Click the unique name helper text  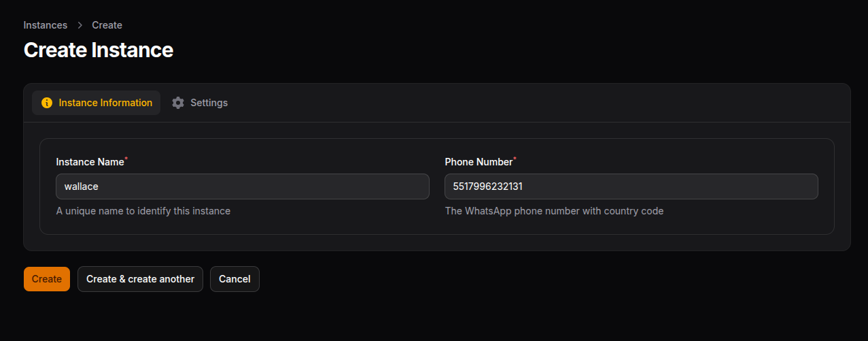click(143, 211)
